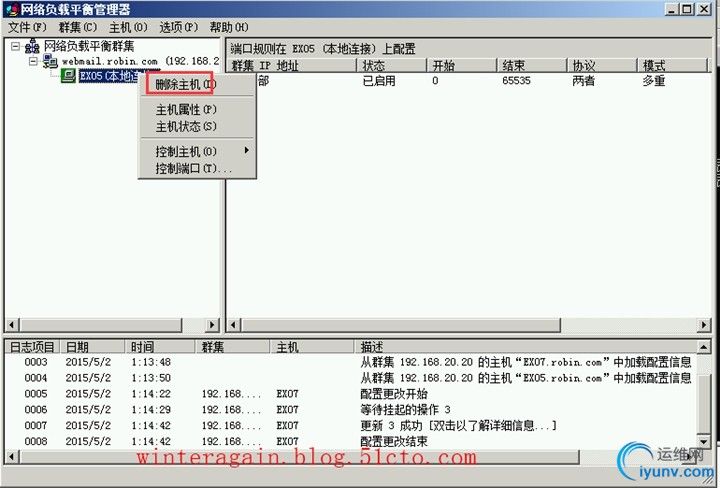Viewport: 720px width, 488px height.
Task: Click the 主机 log column header
Action: click(x=312, y=347)
